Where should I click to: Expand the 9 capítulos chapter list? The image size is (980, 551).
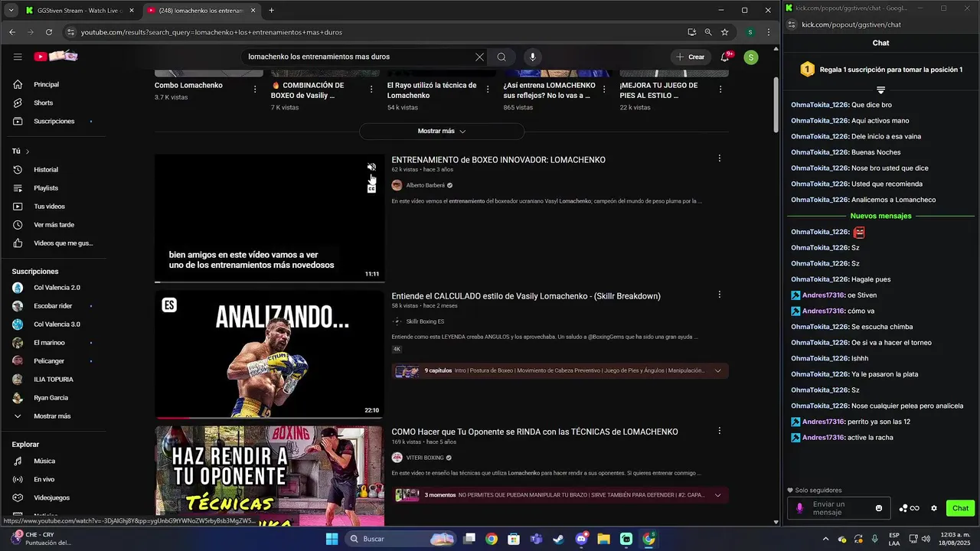(717, 370)
